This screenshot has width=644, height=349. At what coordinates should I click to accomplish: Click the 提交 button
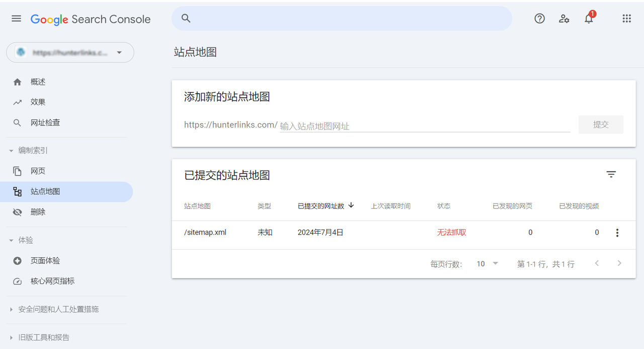(601, 125)
